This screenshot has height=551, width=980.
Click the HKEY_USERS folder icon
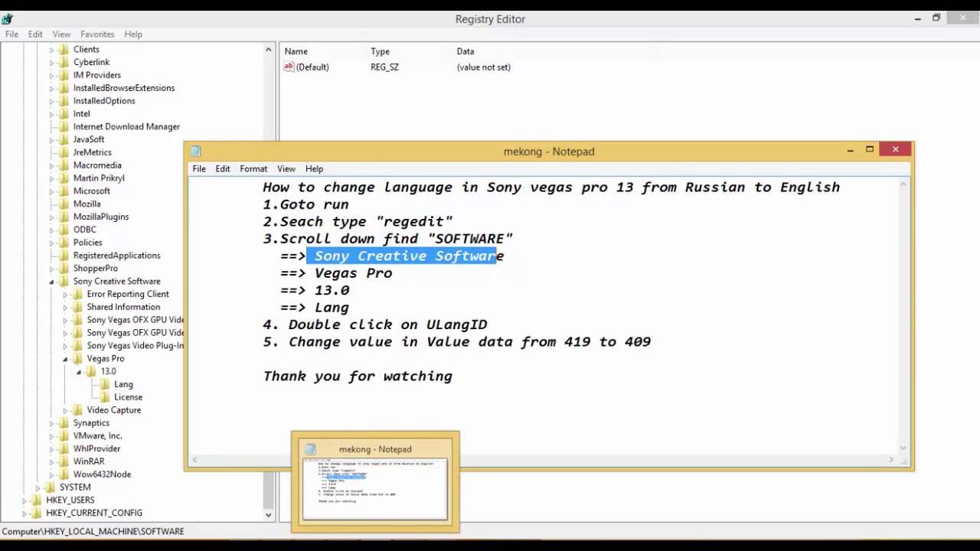37,500
